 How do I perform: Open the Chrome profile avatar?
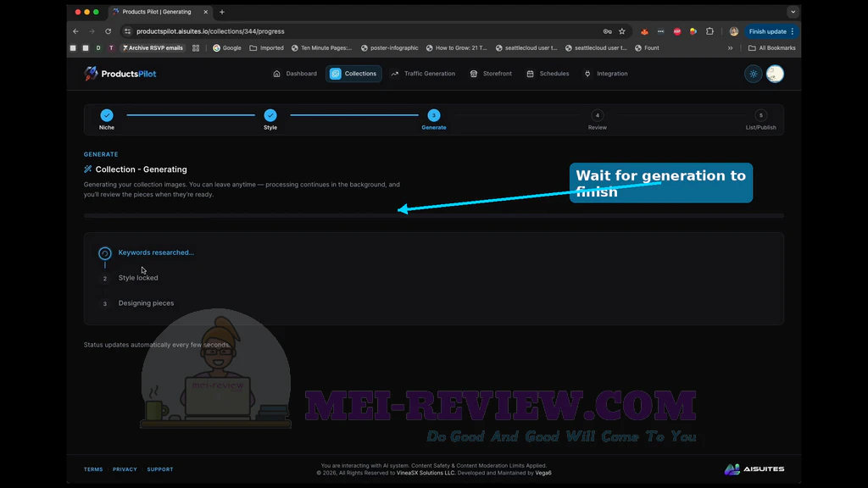point(734,31)
